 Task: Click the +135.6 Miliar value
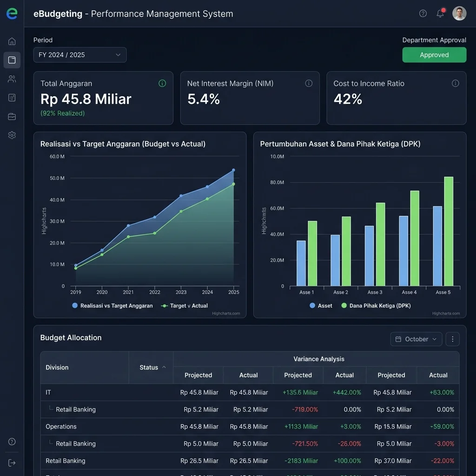pyautogui.click(x=300, y=392)
